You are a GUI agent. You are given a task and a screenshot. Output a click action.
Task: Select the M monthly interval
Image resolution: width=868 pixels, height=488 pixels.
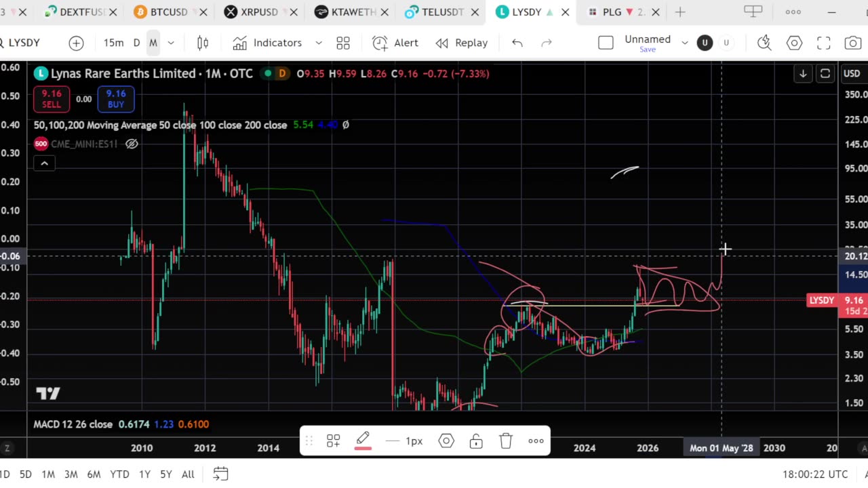[x=153, y=43]
